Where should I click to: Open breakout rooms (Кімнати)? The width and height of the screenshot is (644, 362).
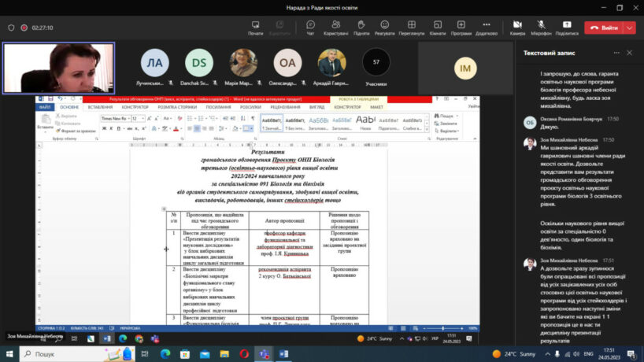tap(438, 27)
